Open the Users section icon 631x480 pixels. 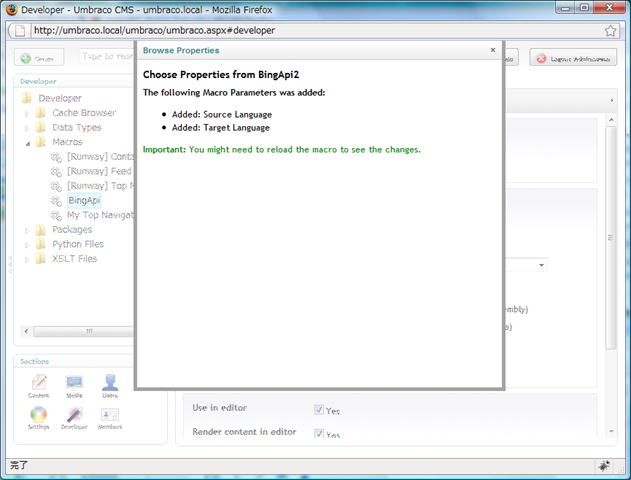(x=110, y=382)
